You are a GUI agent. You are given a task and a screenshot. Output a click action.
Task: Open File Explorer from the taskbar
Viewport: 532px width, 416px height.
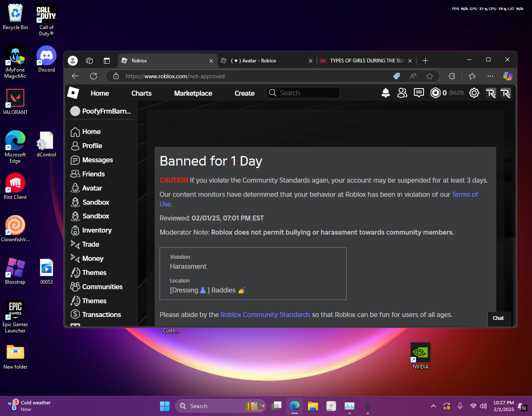point(313,406)
